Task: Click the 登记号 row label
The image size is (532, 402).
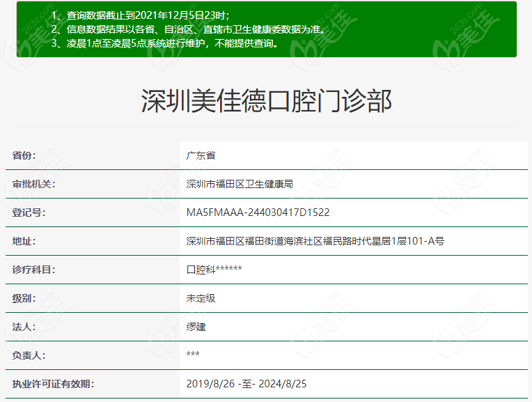Action: (29, 212)
